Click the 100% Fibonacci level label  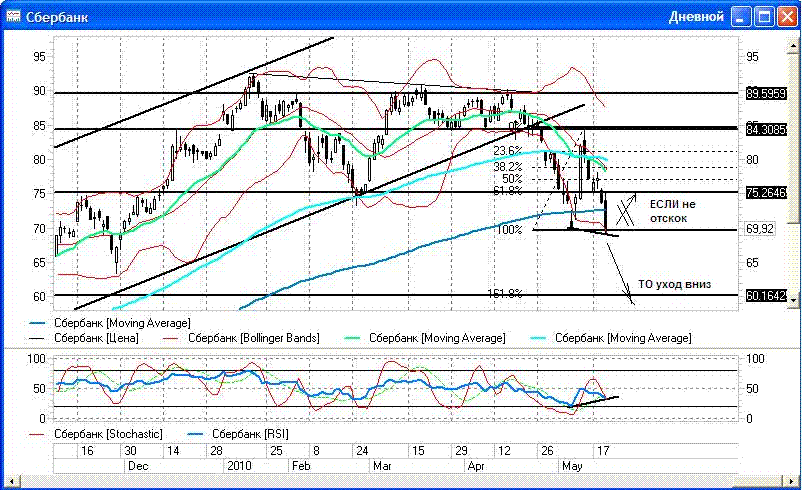[509, 230]
